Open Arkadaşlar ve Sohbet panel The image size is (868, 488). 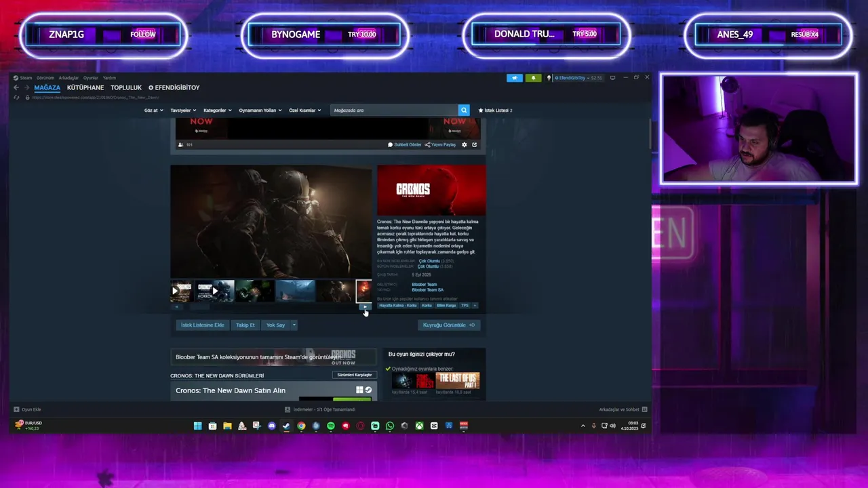tap(623, 409)
